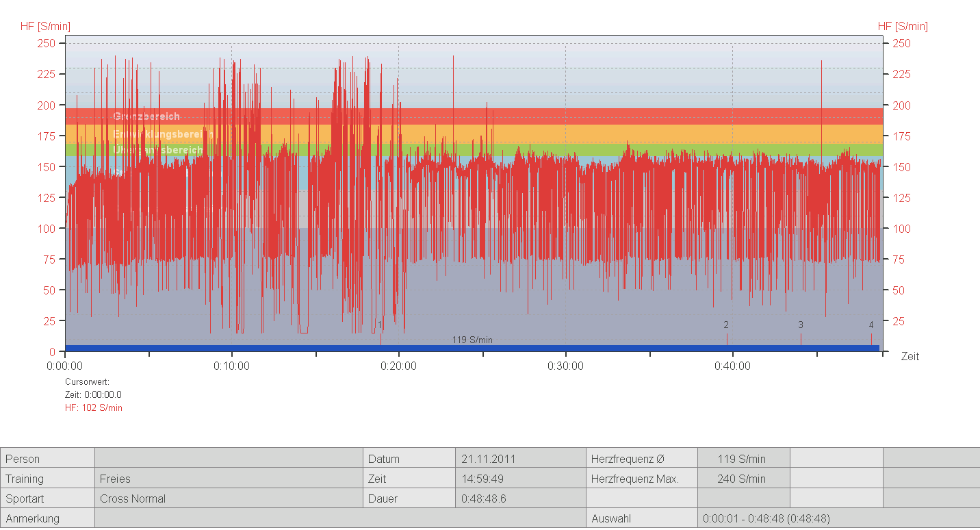Click the 0:20:00 time axis label
This screenshot has width=980, height=530.
click(398, 366)
